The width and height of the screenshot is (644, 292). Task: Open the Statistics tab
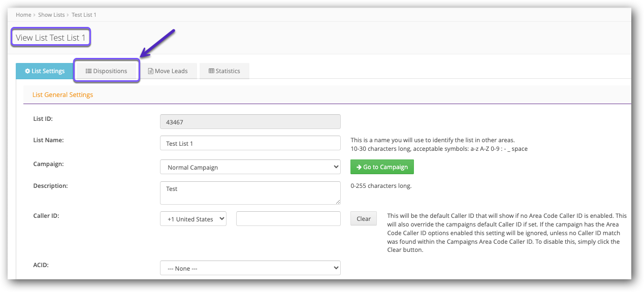coord(224,71)
